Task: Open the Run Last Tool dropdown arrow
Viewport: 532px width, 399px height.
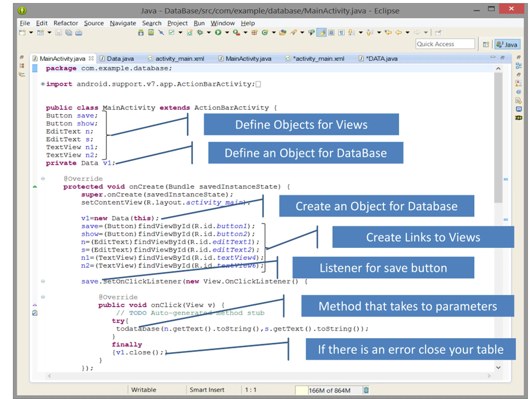Action: (245, 32)
